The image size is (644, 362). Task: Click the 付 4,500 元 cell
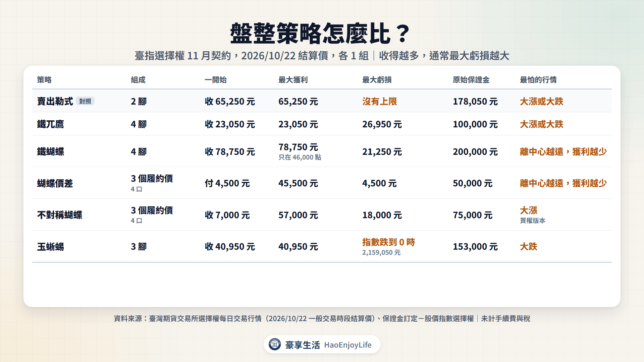[x=227, y=183]
